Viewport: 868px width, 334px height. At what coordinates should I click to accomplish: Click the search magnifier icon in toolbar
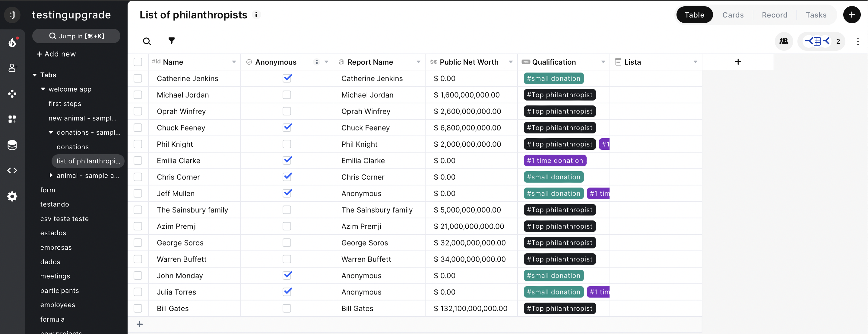coord(147,41)
